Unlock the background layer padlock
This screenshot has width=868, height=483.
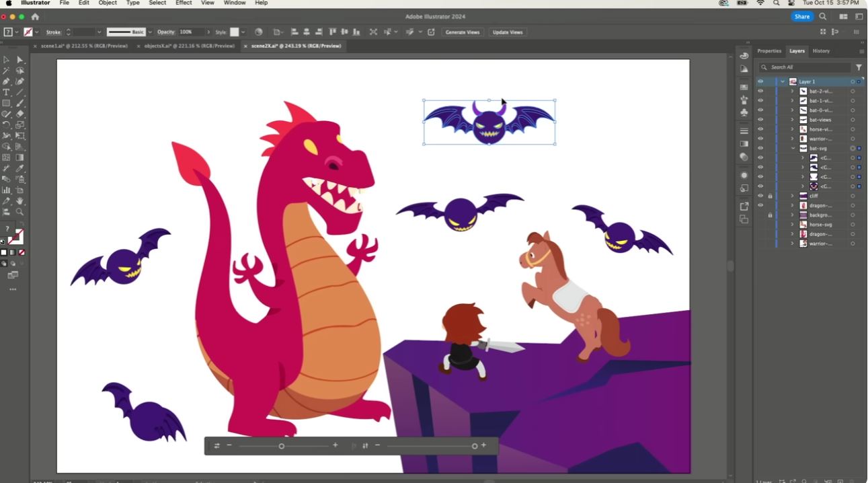tap(770, 215)
